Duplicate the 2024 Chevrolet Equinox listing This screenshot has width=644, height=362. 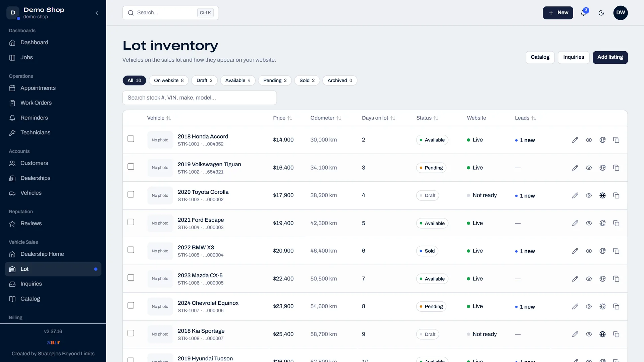[x=616, y=306]
